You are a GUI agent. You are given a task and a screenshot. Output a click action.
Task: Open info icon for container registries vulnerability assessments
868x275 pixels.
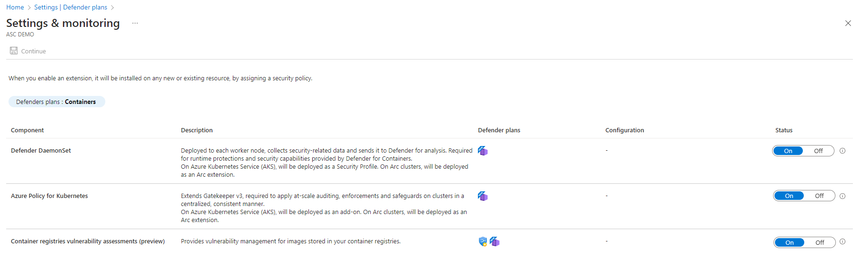click(x=842, y=241)
